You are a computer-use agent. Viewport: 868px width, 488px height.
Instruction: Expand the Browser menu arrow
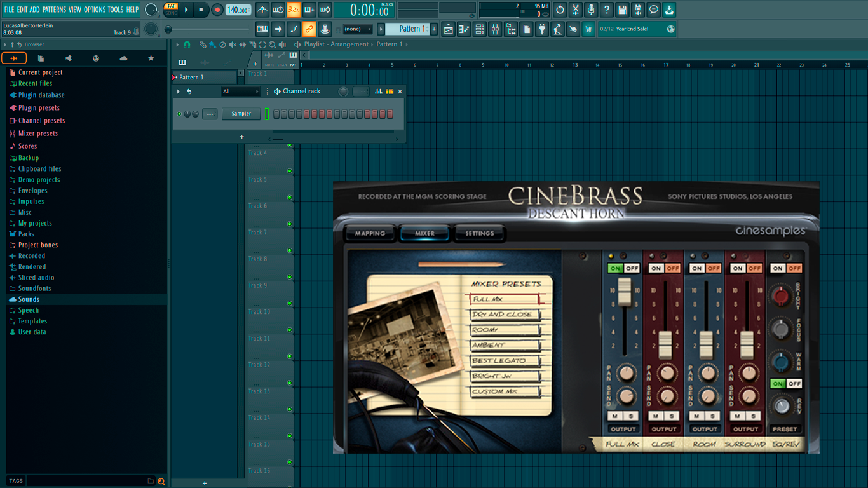click(x=5, y=44)
